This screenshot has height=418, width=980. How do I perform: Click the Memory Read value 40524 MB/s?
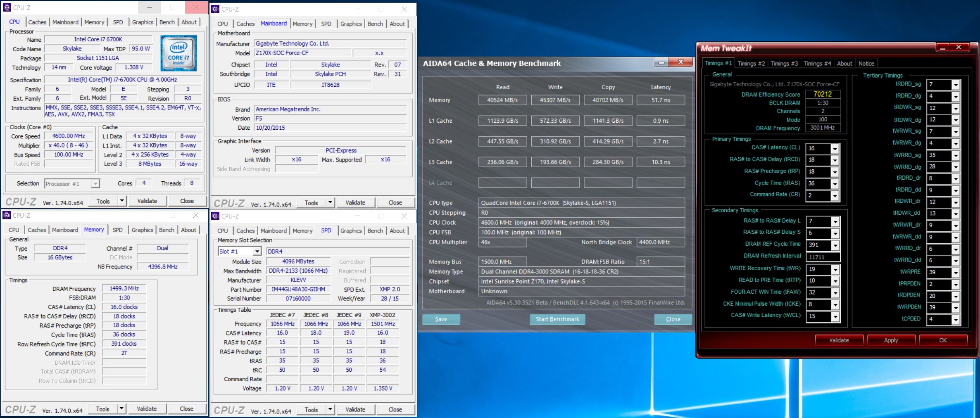[x=502, y=100]
